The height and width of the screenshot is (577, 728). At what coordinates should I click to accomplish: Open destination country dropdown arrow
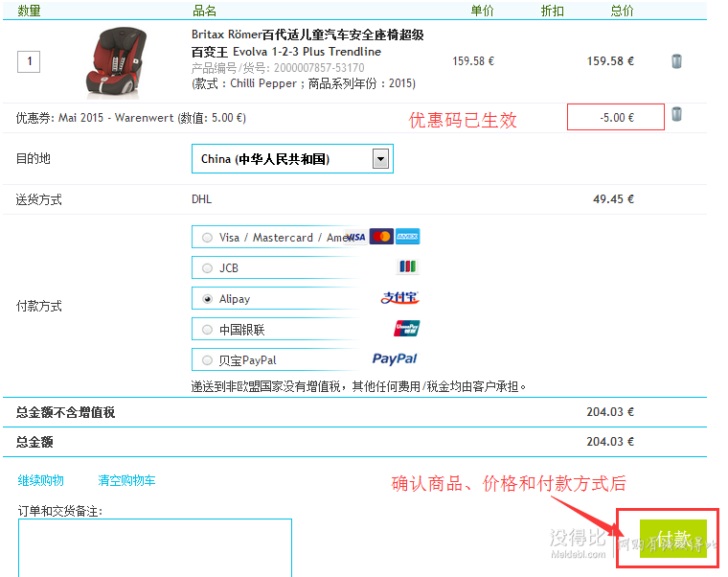point(380,159)
